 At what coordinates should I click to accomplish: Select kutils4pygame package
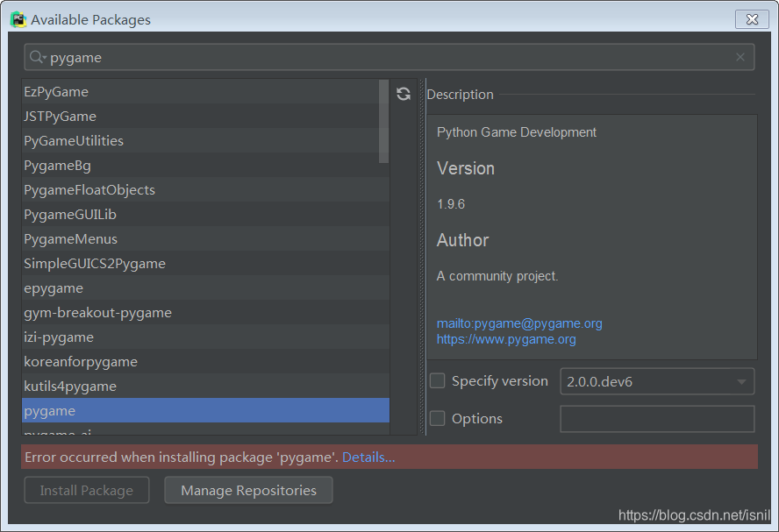coord(205,387)
